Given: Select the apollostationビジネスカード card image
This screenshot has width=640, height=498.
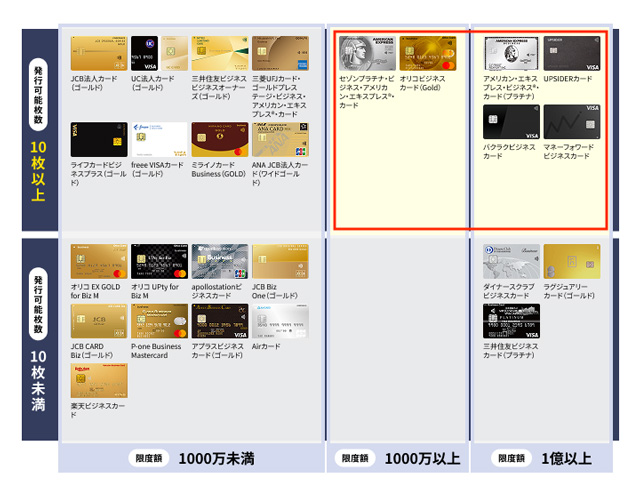Looking at the screenshot, I should point(220,261).
